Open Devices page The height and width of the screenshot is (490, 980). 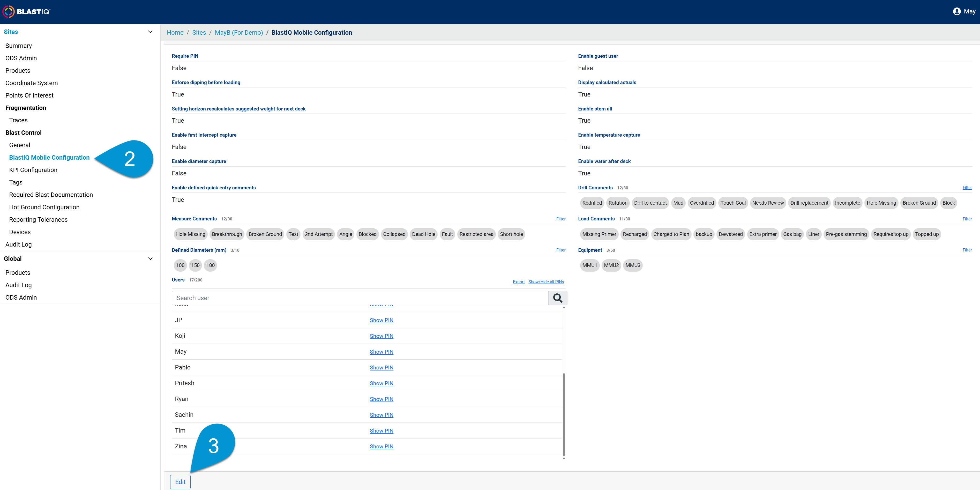20,232
